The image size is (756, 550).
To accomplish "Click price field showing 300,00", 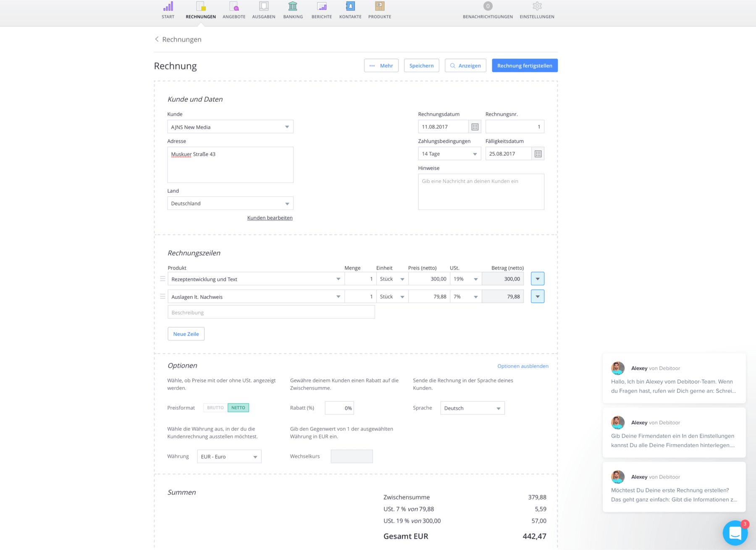I will click(429, 279).
